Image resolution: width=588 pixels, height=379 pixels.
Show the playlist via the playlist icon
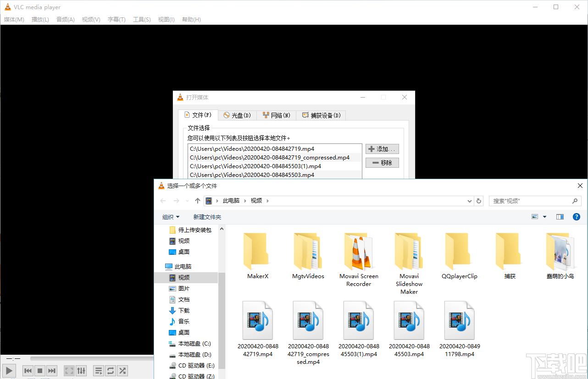pos(98,370)
